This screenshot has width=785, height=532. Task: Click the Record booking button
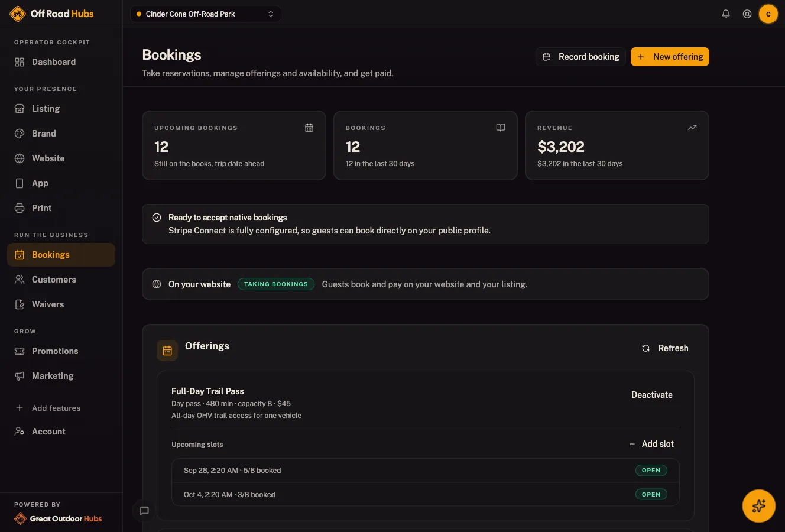(580, 57)
